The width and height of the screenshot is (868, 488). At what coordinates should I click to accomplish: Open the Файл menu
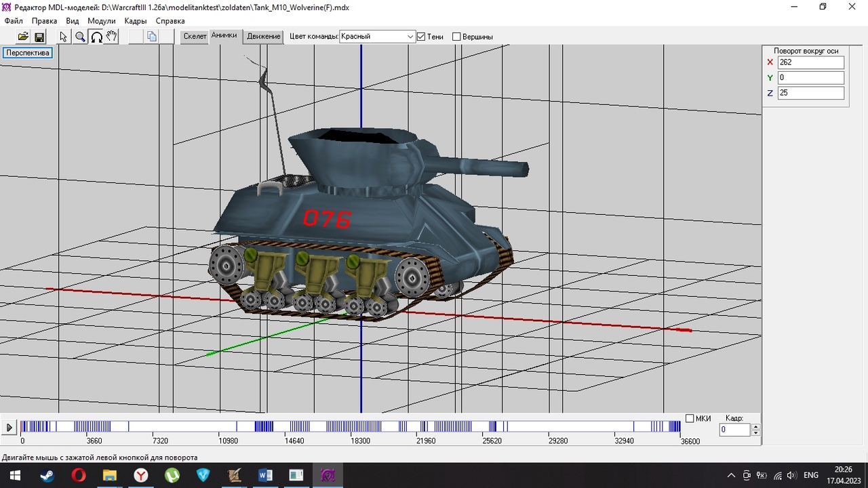click(x=14, y=21)
